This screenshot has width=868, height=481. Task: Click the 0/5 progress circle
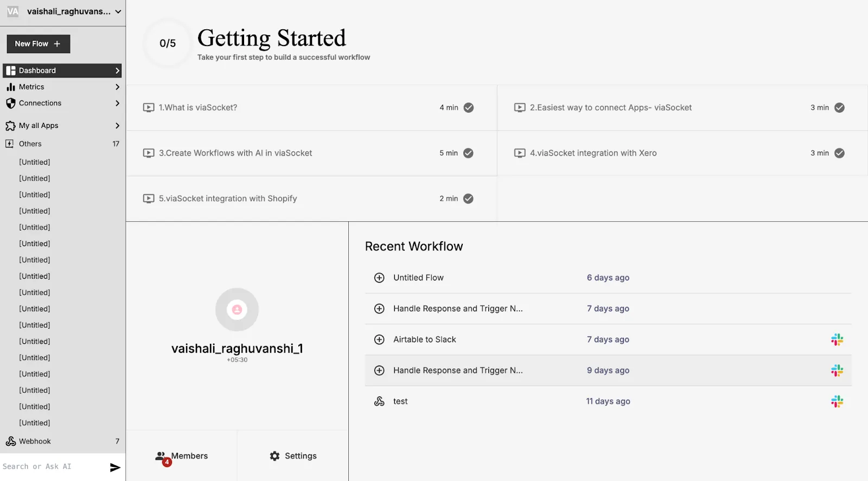pyautogui.click(x=168, y=43)
